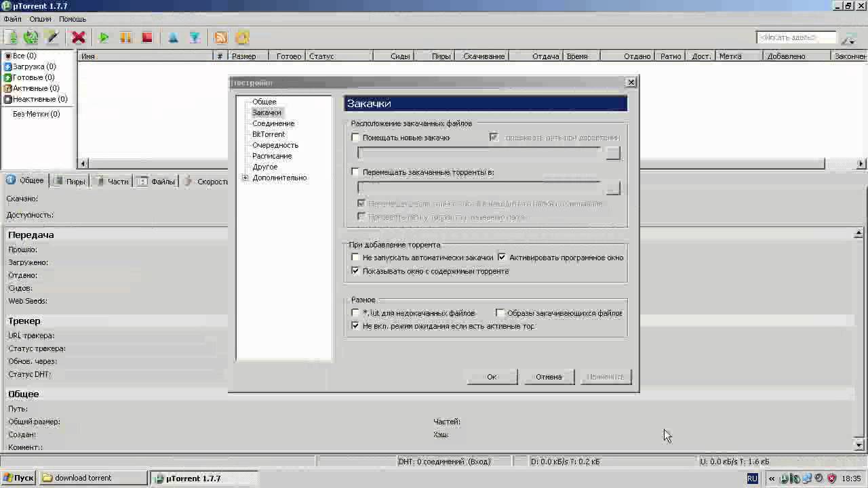Sort by Размер column header

pos(248,56)
